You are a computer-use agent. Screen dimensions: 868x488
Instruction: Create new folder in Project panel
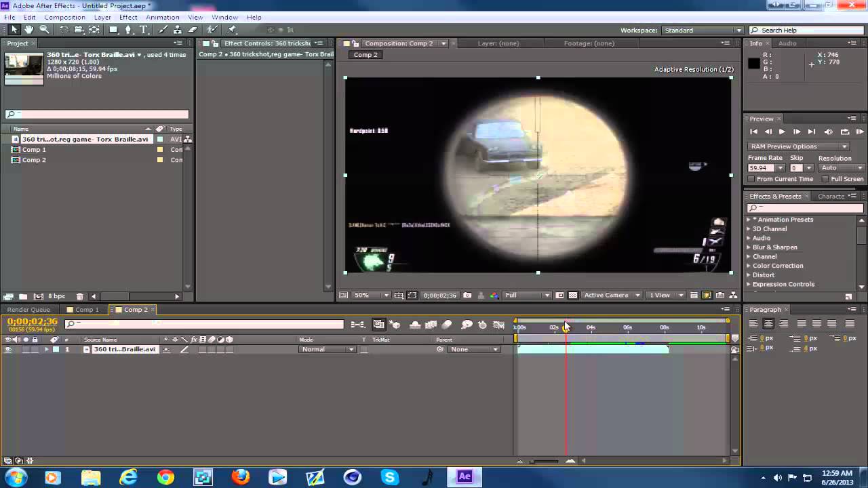[x=22, y=296]
